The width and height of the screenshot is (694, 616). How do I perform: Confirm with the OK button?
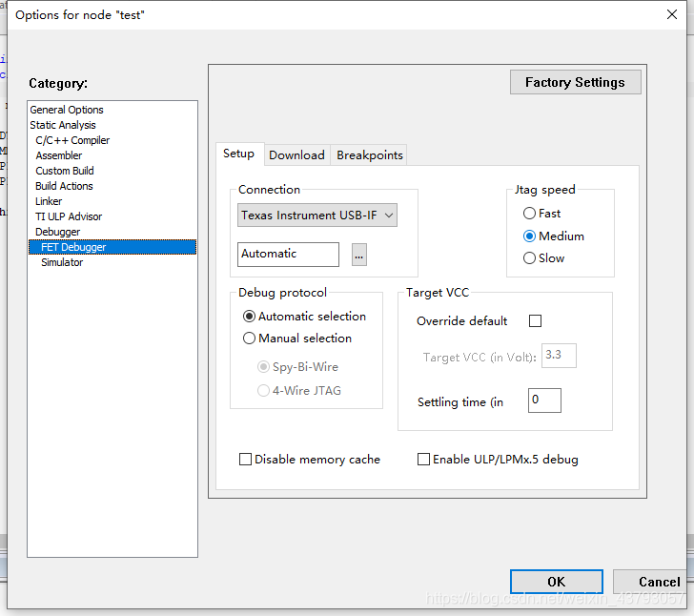(556, 582)
